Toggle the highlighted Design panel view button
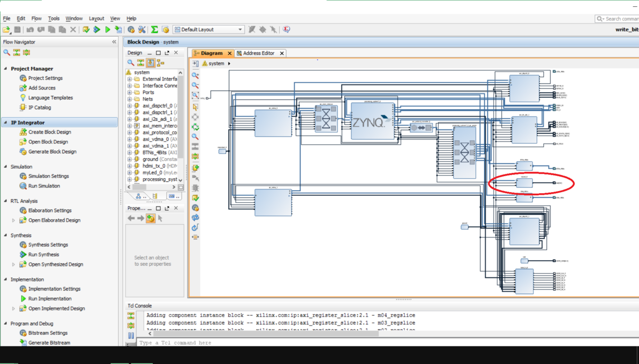Image resolution: width=639 pixels, height=364 pixels. pyautogui.click(x=151, y=63)
